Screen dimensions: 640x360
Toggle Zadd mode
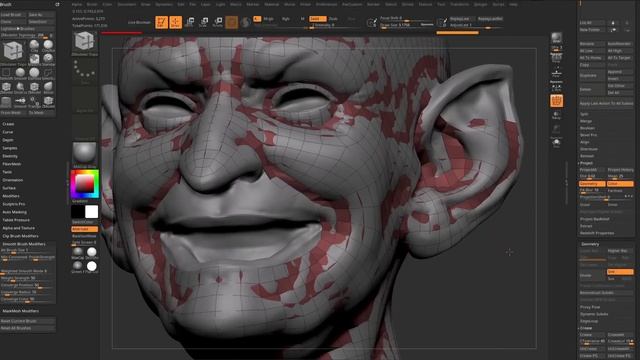[318, 19]
